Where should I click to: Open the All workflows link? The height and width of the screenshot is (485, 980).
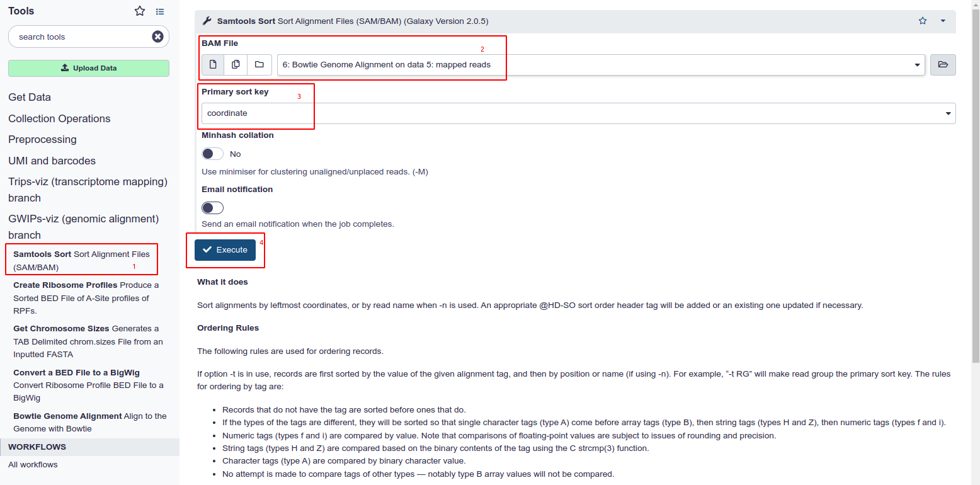[x=33, y=465]
